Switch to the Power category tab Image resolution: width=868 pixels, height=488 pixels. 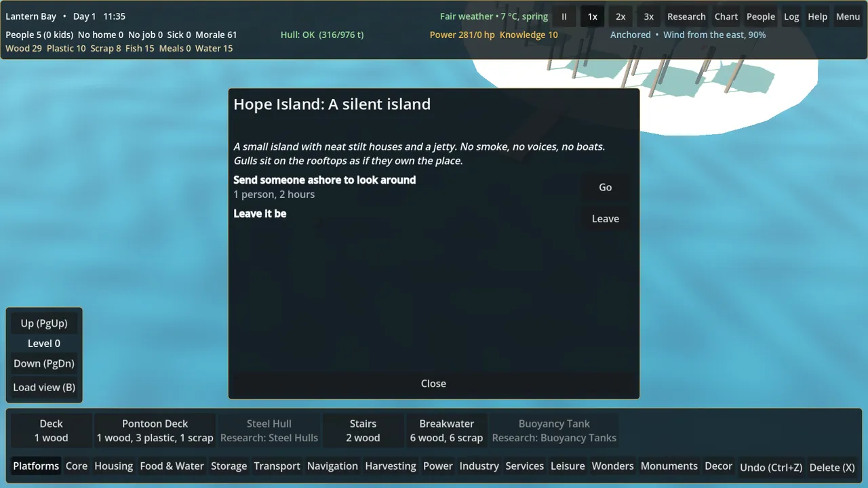point(437,466)
